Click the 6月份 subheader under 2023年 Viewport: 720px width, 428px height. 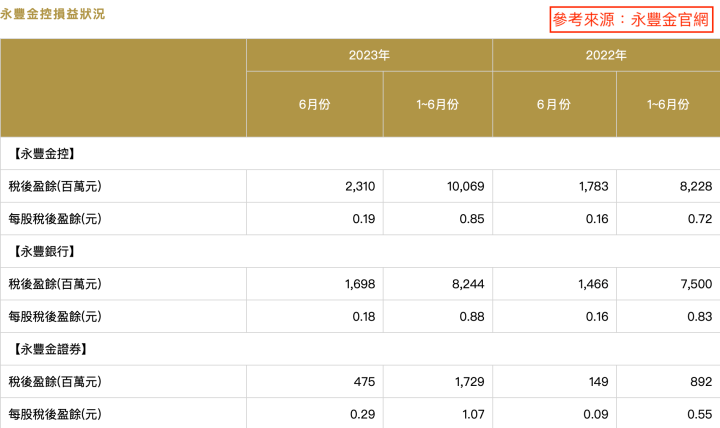(x=315, y=104)
